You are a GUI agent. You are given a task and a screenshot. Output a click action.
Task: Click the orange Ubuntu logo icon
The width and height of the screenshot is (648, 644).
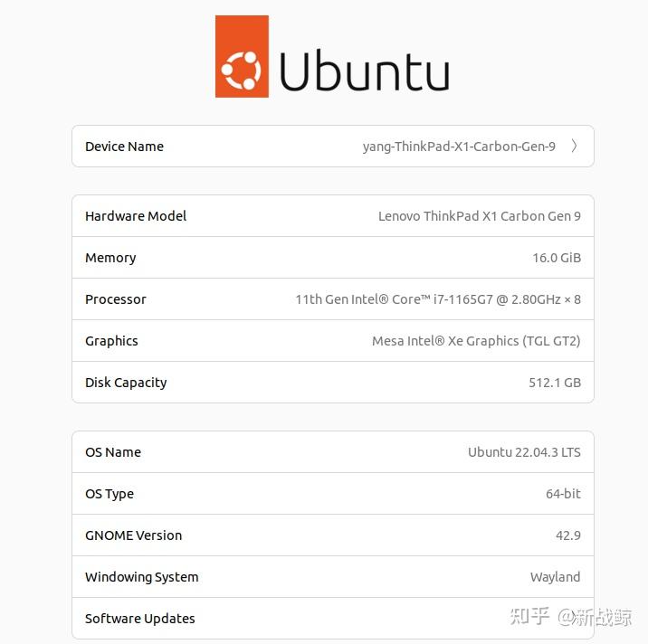242,56
